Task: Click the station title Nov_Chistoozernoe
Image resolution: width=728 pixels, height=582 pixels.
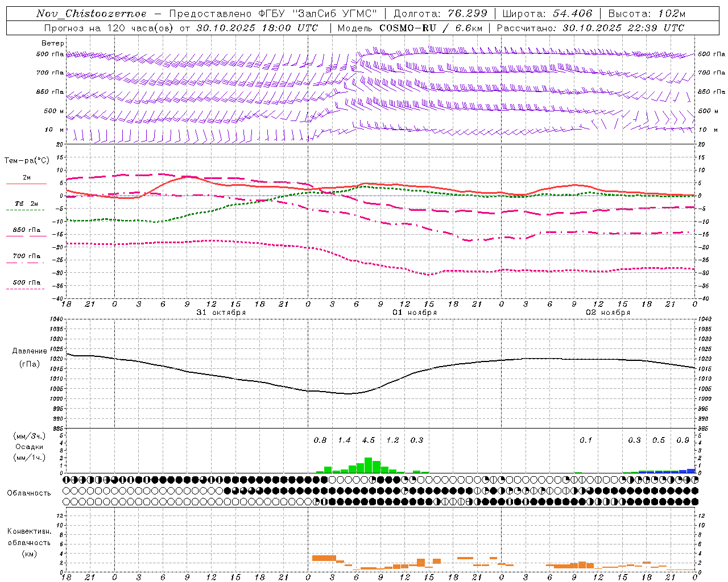Action: pyautogui.click(x=92, y=14)
